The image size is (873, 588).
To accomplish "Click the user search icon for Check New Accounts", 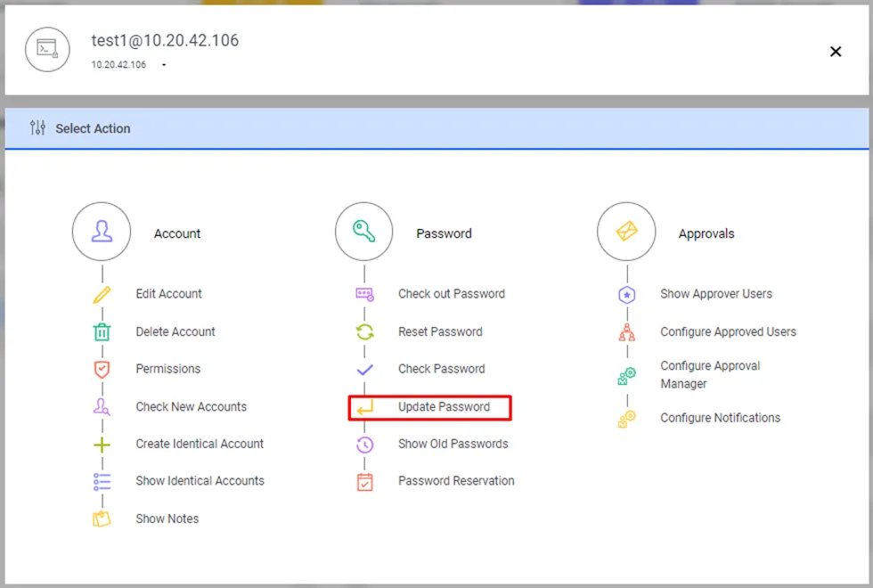I will [102, 407].
